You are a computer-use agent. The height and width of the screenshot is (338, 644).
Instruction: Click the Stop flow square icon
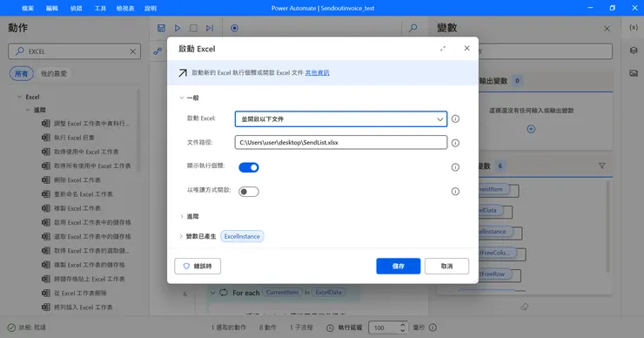point(193,28)
